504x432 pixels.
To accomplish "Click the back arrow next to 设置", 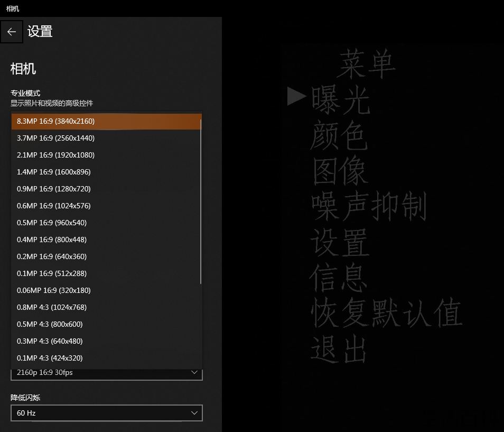I will coord(12,32).
